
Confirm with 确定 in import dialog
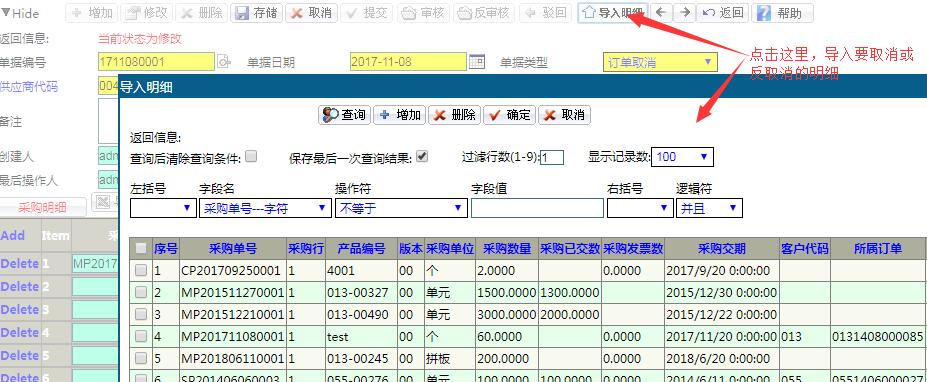click(x=510, y=115)
